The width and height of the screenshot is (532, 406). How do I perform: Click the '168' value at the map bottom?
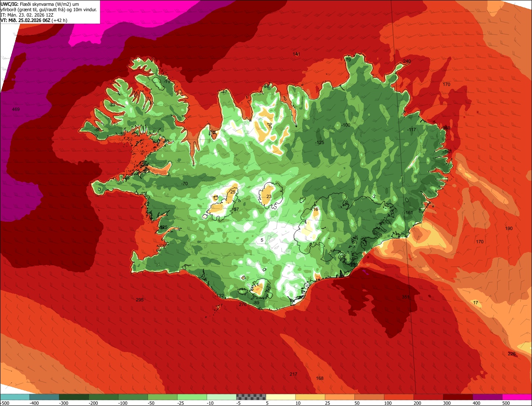320,379
